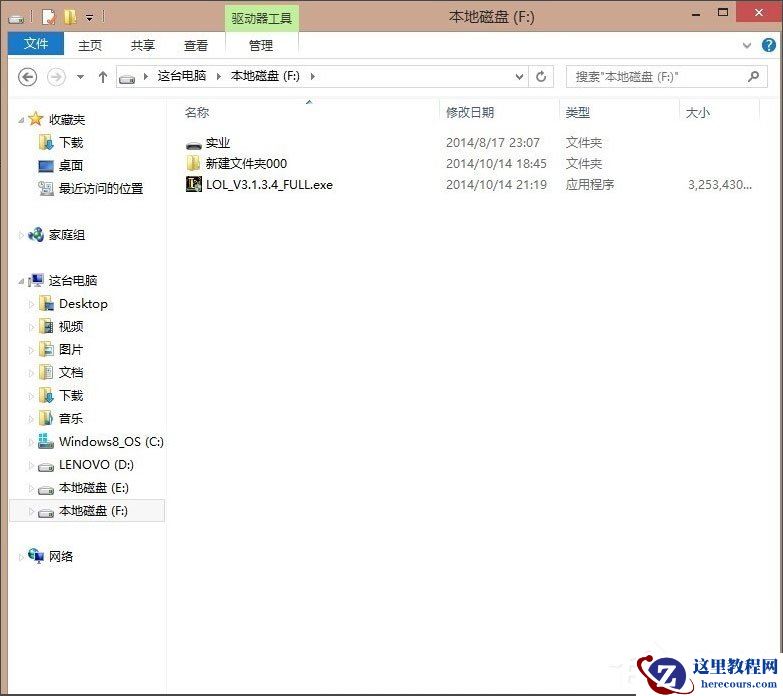Collapse the 这台电脑 tree node
783x696 pixels.
(x=21, y=281)
